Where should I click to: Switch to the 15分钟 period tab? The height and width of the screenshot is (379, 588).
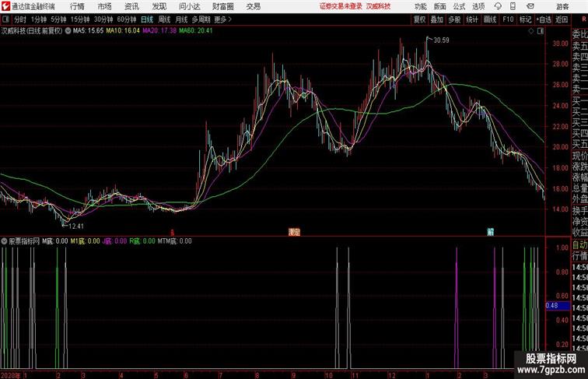80,19
